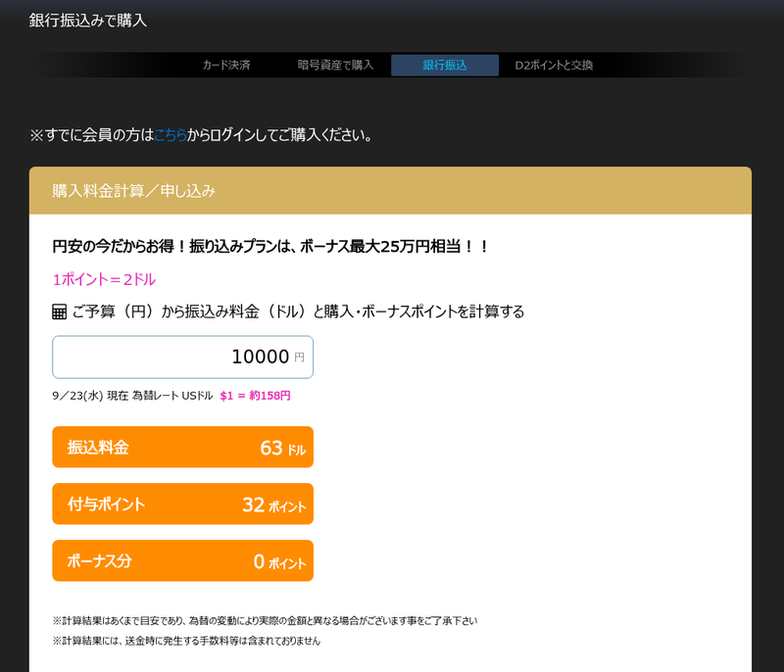
Task: Click the calculator icon beside ご予算
Action: 59,312
